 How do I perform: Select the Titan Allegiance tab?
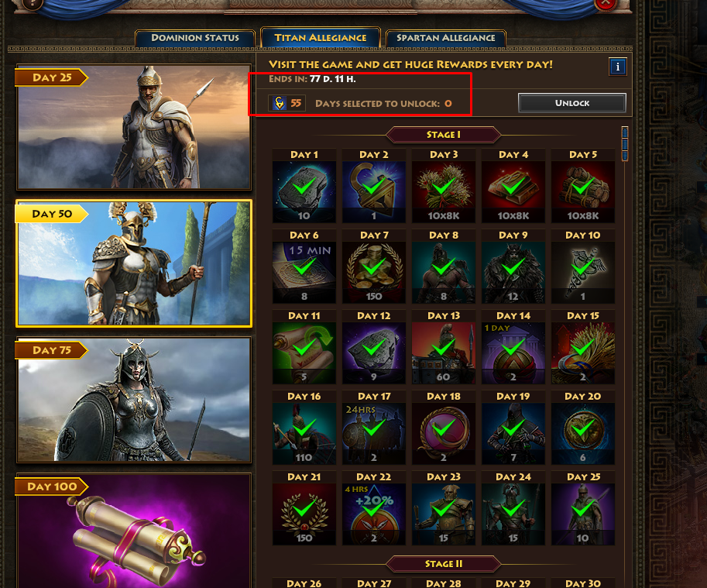point(321,38)
